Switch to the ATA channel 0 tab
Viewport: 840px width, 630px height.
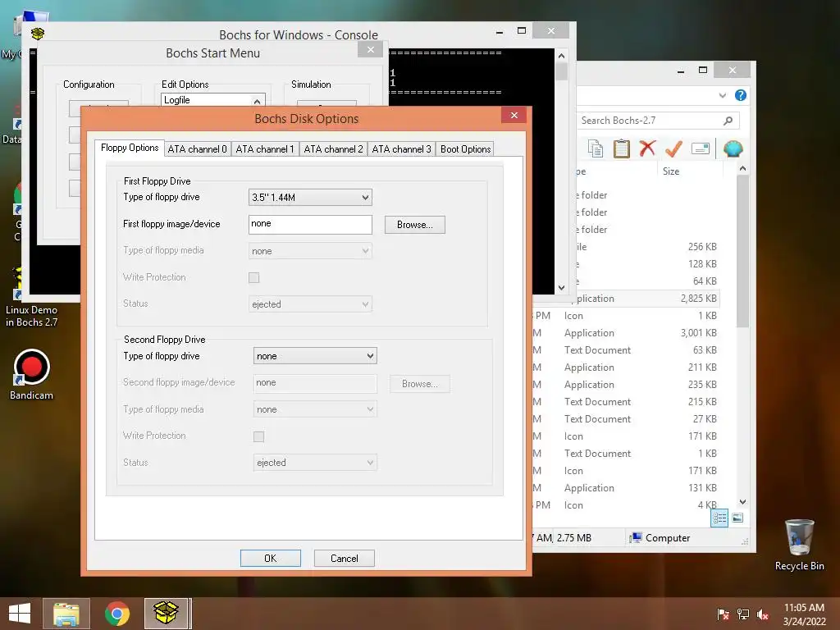point(197,149)
